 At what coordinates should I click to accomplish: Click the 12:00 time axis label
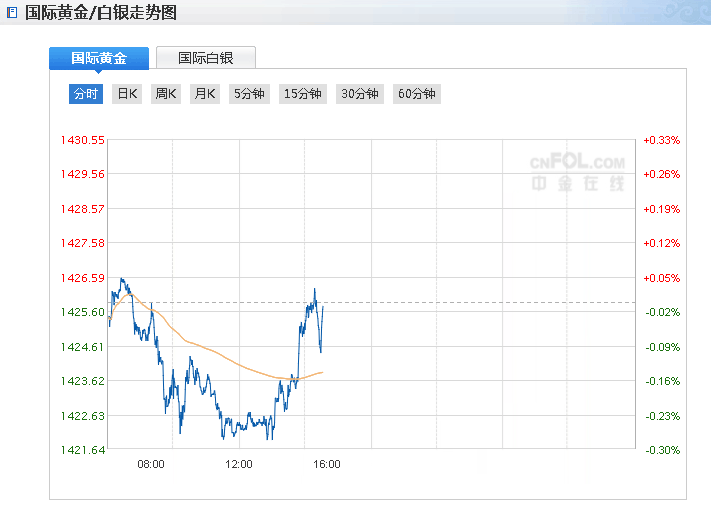[239, 464]
